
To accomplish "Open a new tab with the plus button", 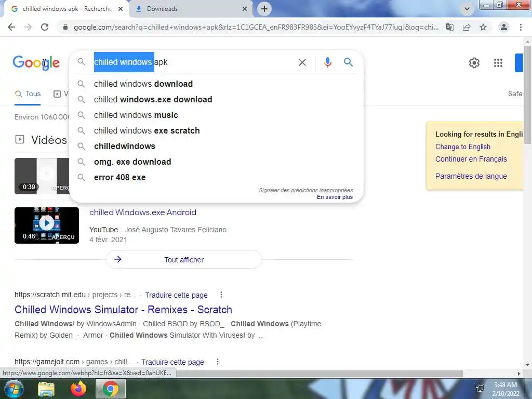I will (264, 9).
